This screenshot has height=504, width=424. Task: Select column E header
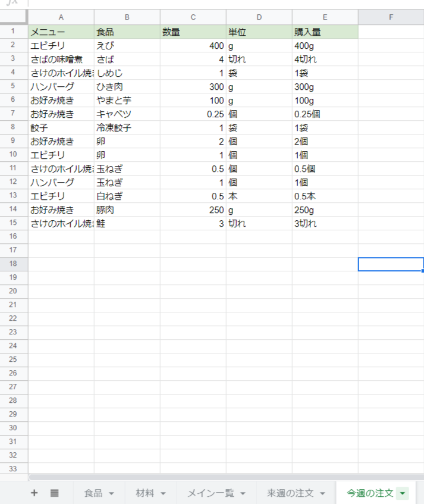(x=325, y=17)
